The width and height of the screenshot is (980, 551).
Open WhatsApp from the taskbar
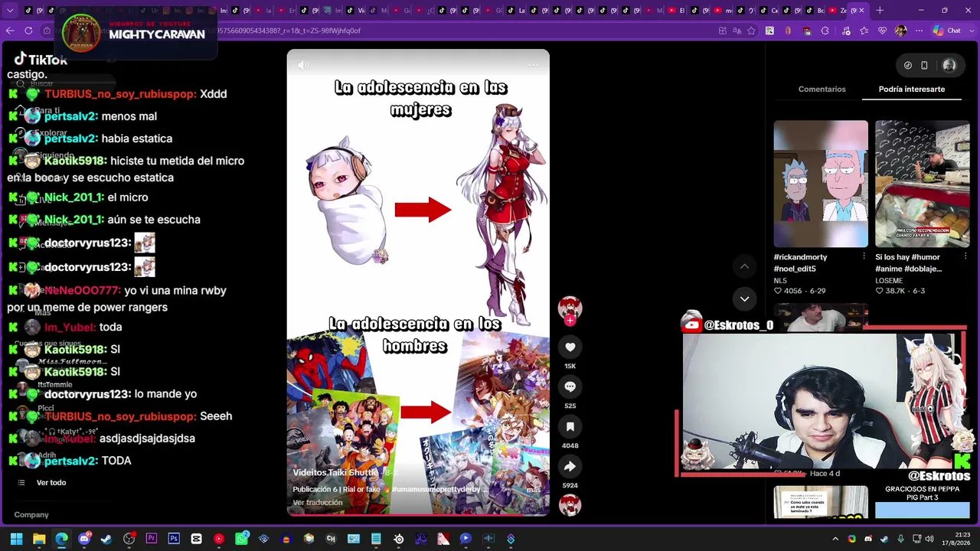click(x=241, y=539)
